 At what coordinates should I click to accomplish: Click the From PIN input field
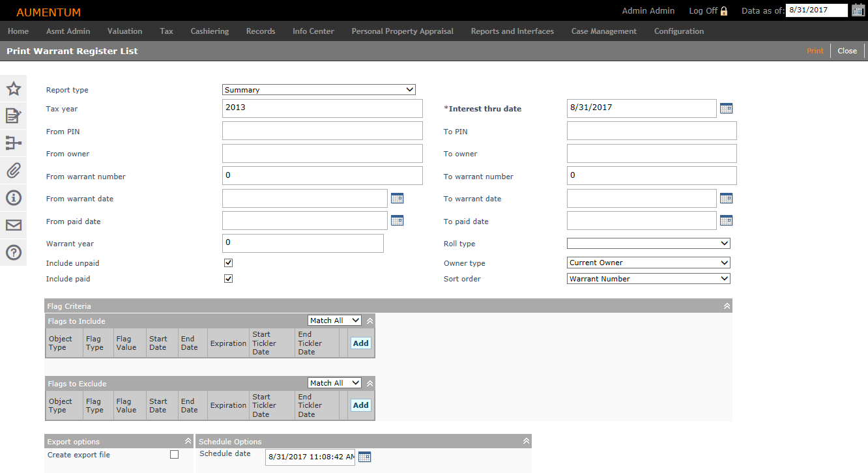click(x=322, y=131)
